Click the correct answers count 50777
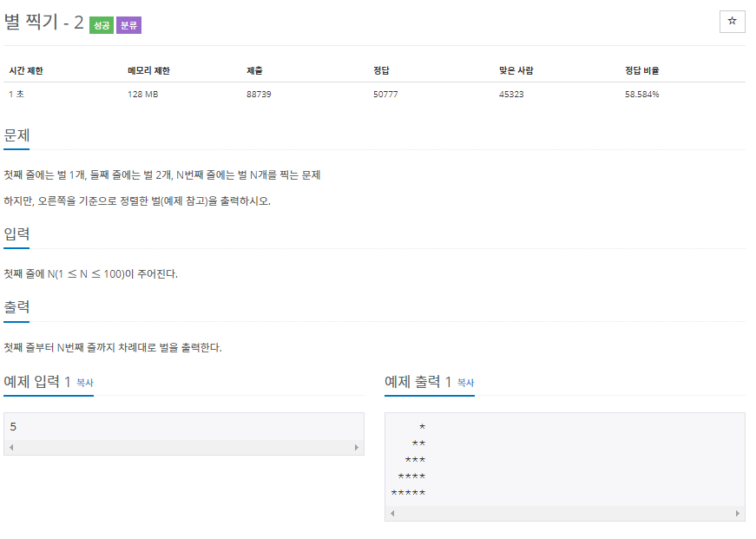The image size is (756, 539). pyautogui.click(x=385, y=94)
